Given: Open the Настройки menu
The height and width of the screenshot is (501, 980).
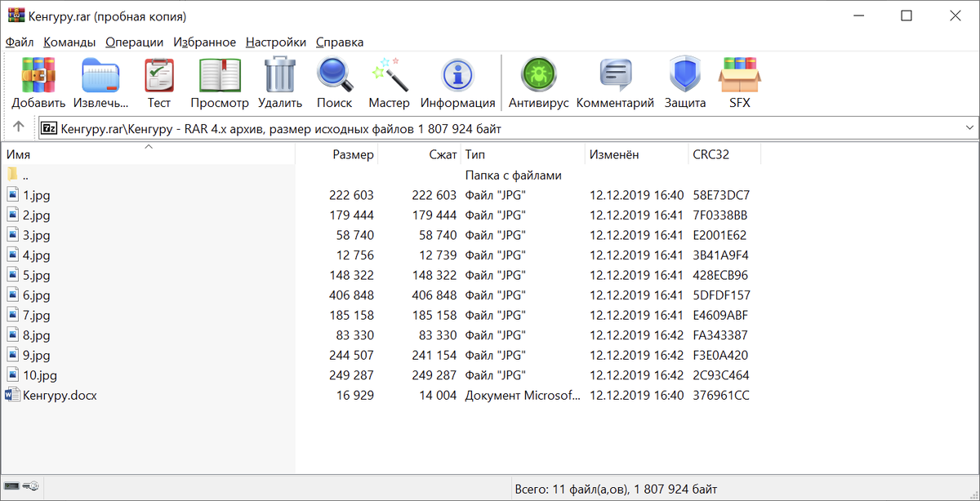Looking at the screenshot, I should click(x=276, y=42).
